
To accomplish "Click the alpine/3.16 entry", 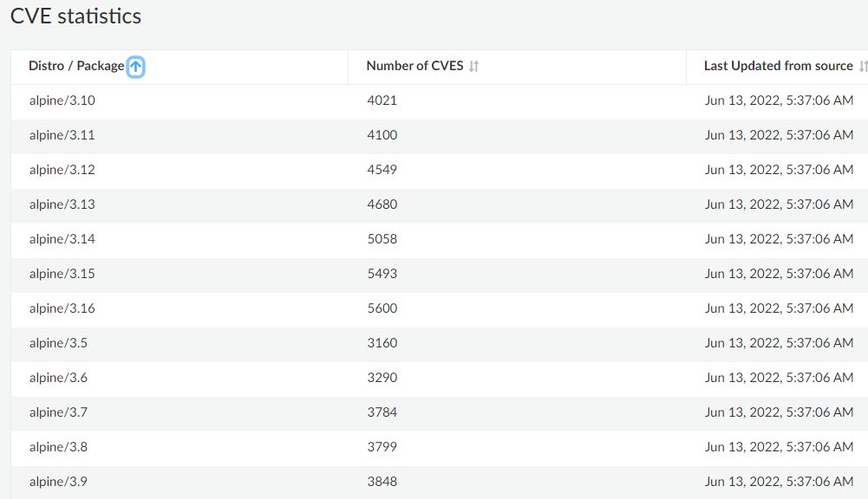I will tap(62, 308).
